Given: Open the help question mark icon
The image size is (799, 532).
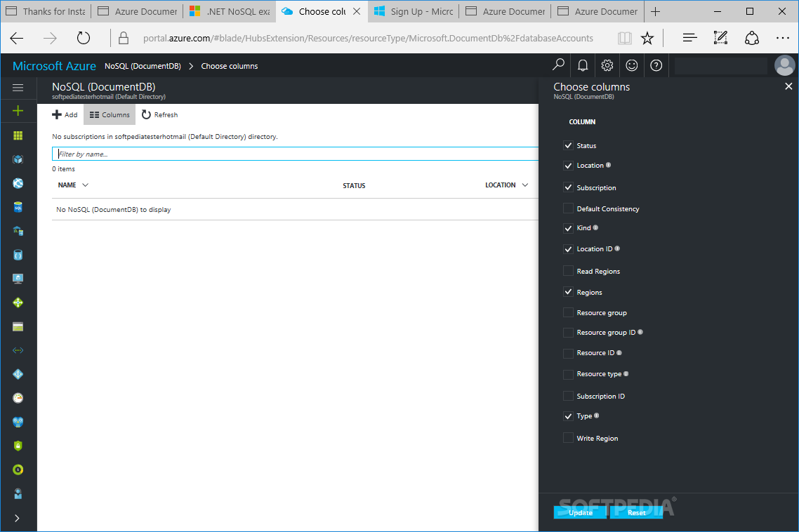Looking at the screenshot, I should (x=656, y=65).
